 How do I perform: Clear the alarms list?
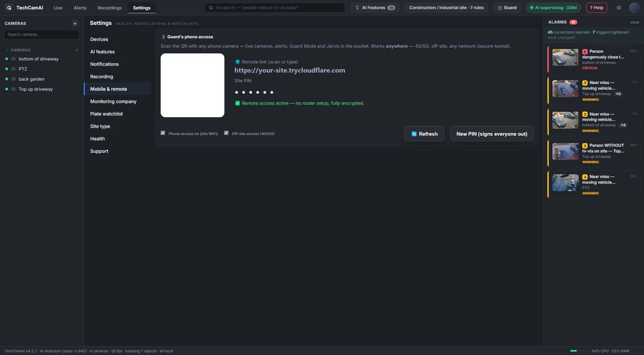[x=634, y=22]
